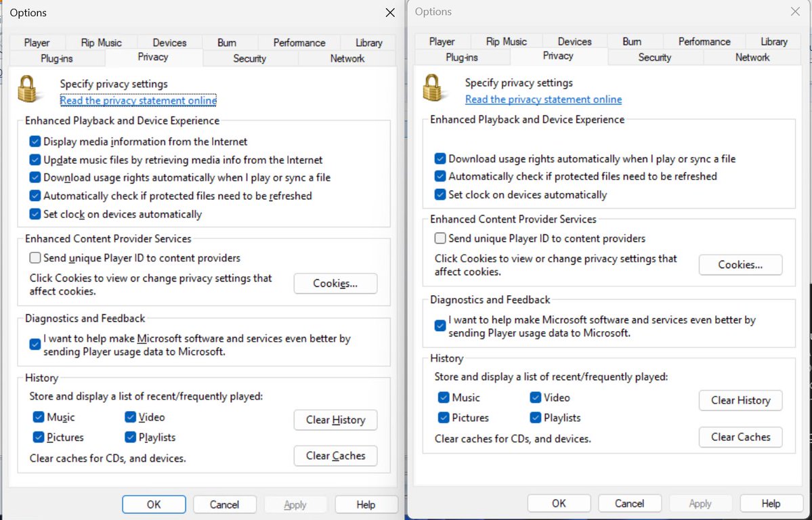Switch to Burn tab in right window
This screenshot has height=520, width=812.
click(632, 41)
